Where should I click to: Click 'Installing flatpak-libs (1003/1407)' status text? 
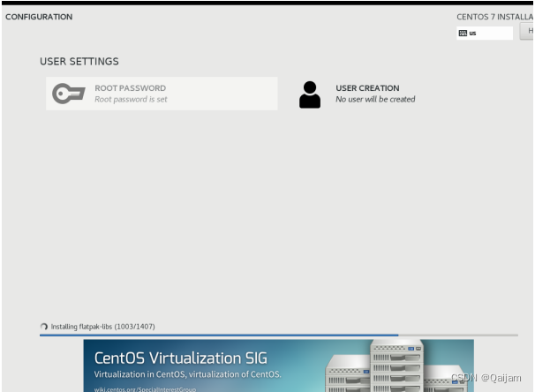pos(102,327)
